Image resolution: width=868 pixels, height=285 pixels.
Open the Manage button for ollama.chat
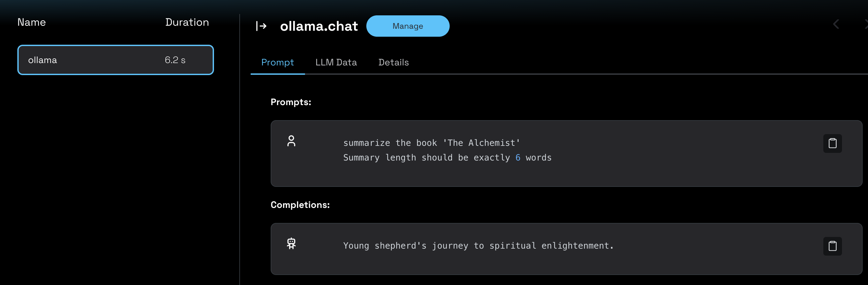tap(408, 26)
